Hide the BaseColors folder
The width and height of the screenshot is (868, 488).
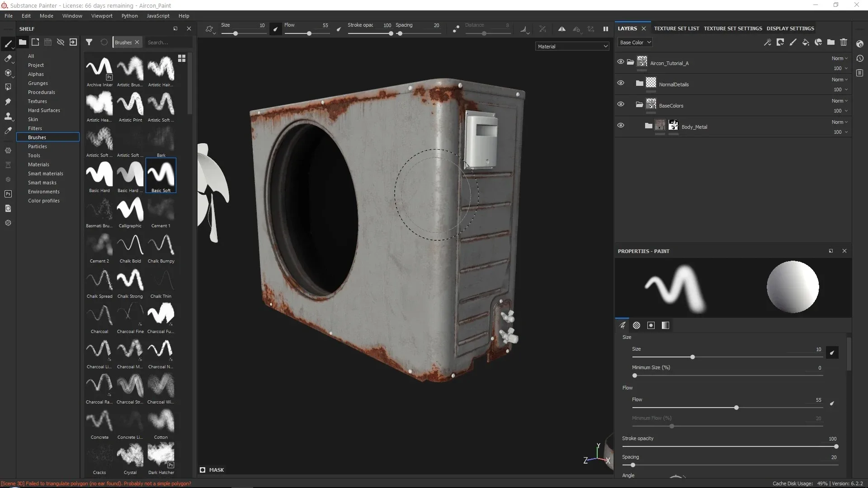point(620,104)
